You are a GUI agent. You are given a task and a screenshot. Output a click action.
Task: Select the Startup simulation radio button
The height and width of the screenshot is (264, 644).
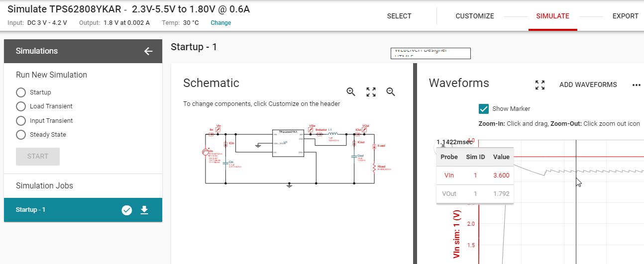tap(21, 92)
